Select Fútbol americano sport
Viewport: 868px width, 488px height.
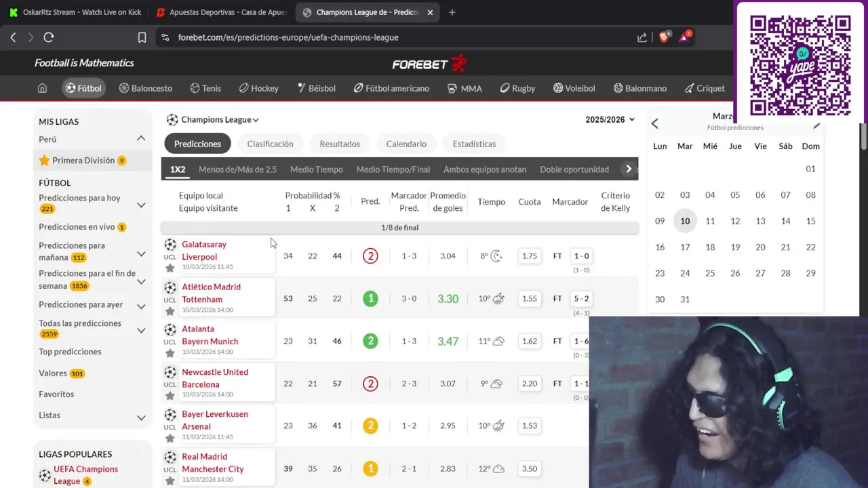[391, 88]
